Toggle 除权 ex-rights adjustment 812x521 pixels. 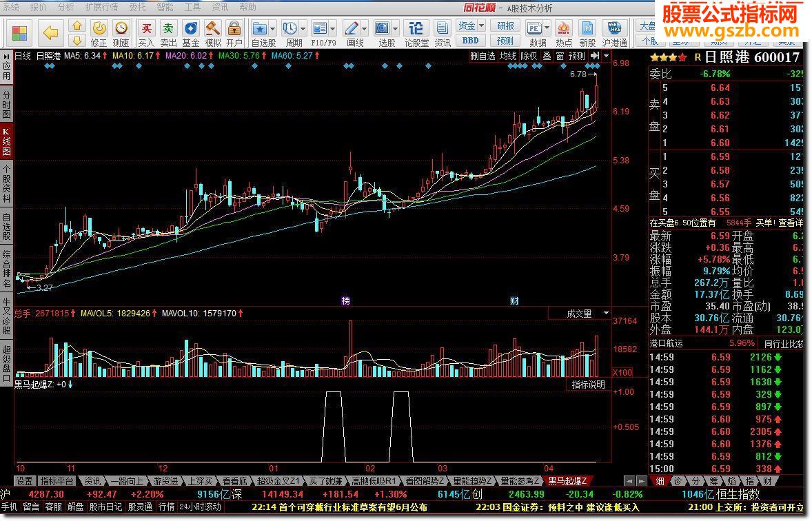coord(529,56)
